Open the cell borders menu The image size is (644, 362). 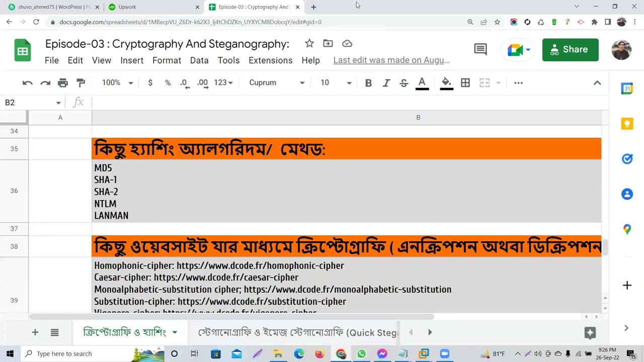pos(465,83)
